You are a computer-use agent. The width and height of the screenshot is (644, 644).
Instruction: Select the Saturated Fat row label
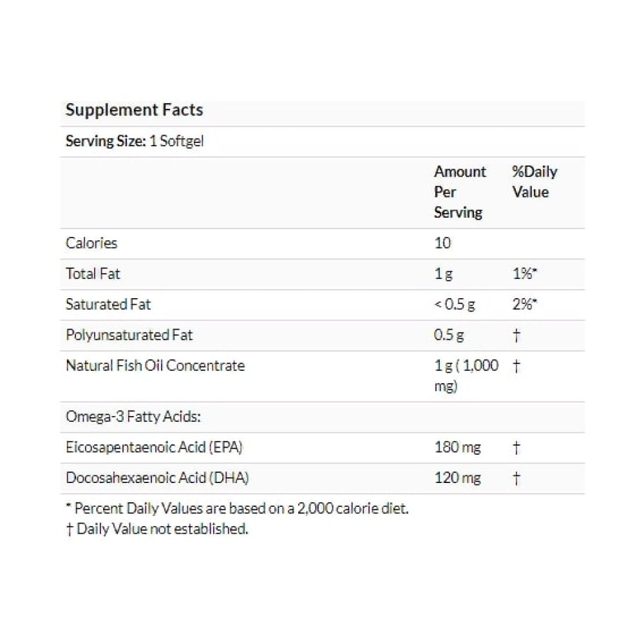pyautogui.click(x=108, y=305)
